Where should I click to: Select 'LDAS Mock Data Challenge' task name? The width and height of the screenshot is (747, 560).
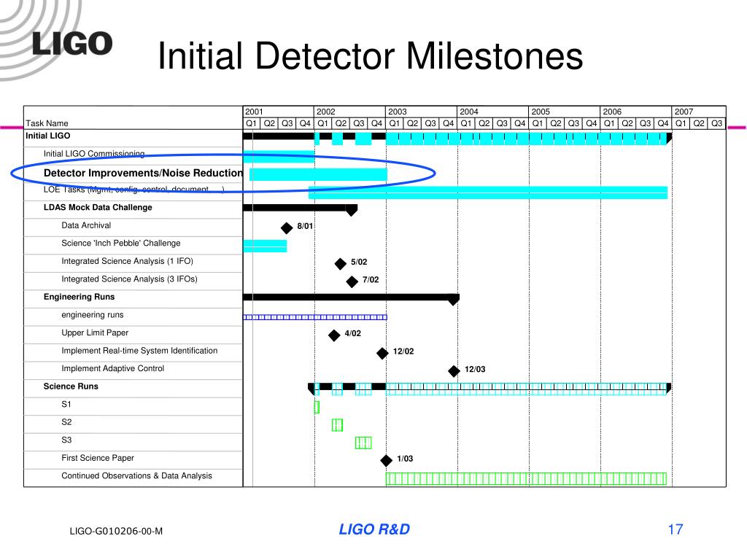pyautogui.click(x=98, y=208)
